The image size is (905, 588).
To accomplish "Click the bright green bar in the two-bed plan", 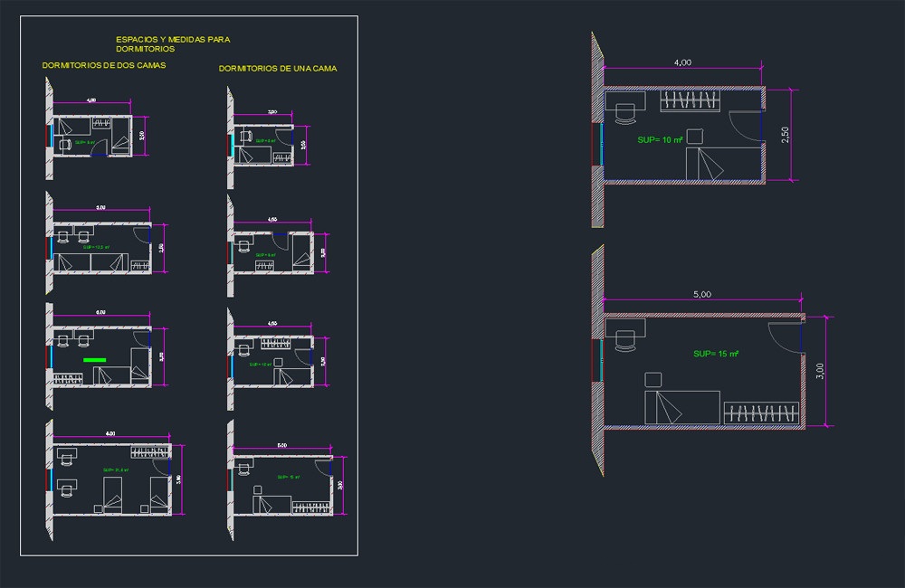I will tap(95, 360).
